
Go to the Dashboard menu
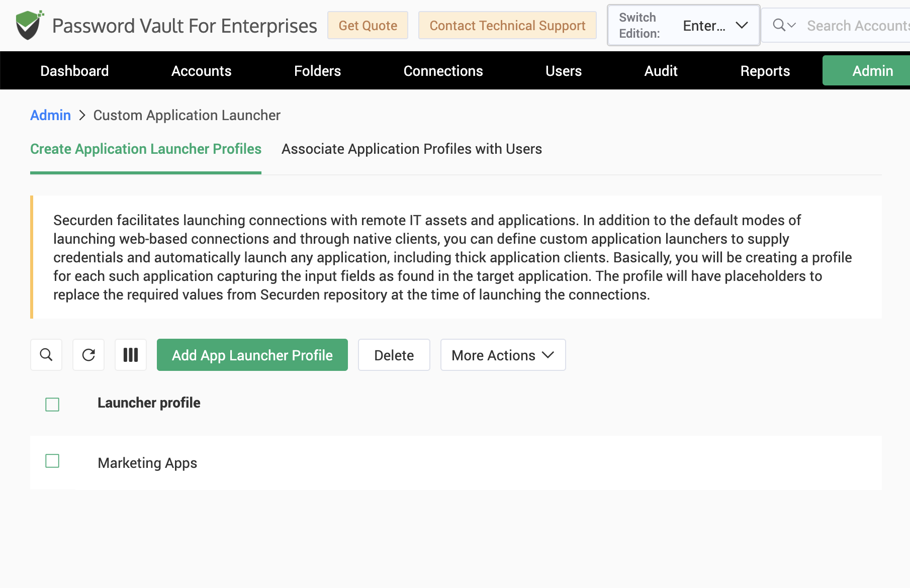click(74, 71)
